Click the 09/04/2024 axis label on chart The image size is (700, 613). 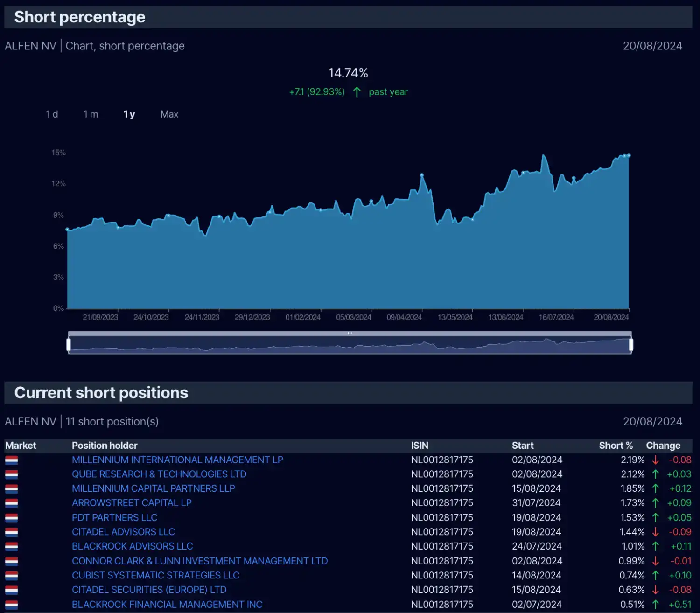pos(404,317)
